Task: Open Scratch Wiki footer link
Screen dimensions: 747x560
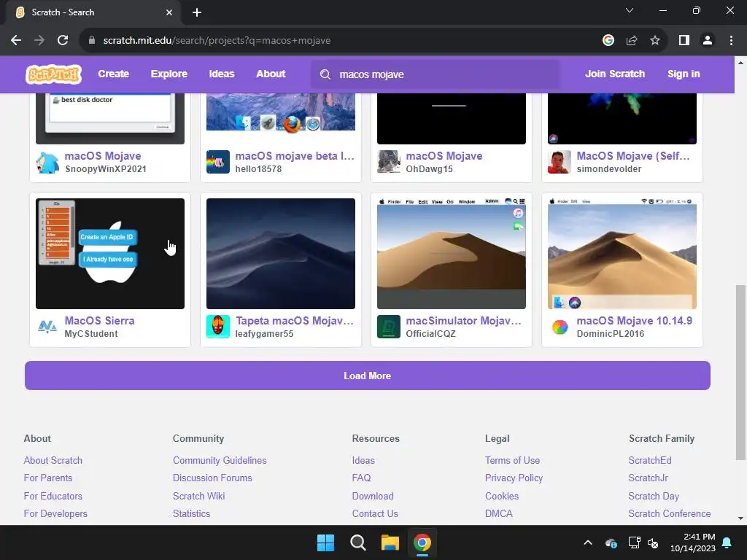Action: click(198, 496)
